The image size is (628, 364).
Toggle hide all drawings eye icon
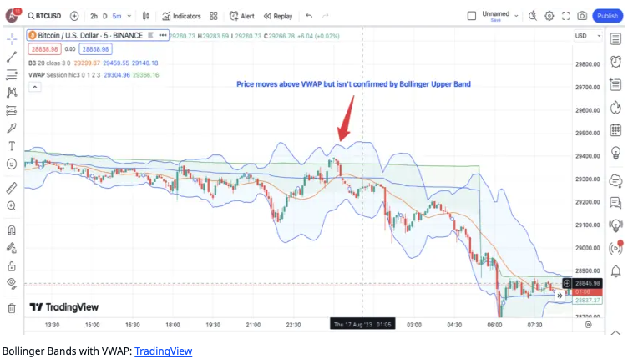[x=12, y=284]
